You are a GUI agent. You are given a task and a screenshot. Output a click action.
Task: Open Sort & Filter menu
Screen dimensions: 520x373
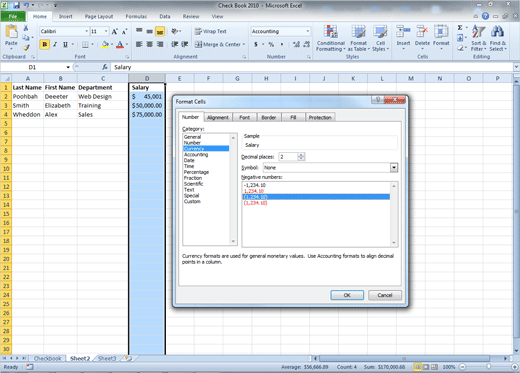click(x=479, y=38)
